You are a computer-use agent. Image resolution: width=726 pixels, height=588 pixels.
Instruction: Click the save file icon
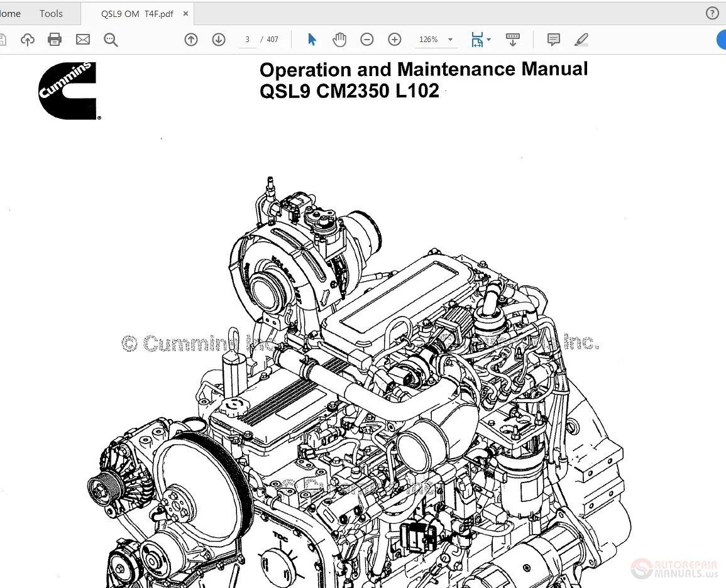point(3,40)
